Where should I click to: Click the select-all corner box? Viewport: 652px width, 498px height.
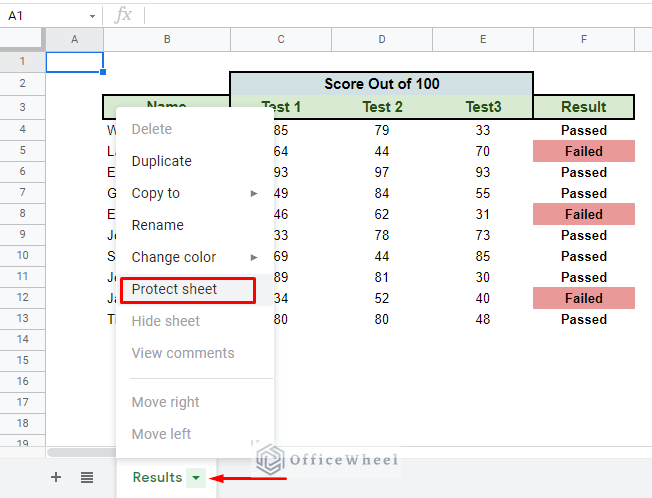click(x=21, y=39)
